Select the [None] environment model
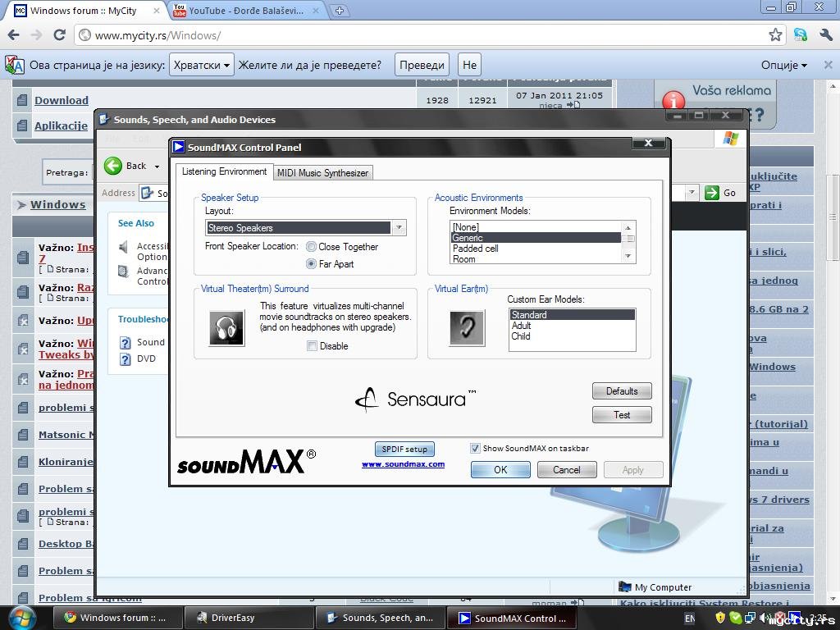 coord(536,227)
